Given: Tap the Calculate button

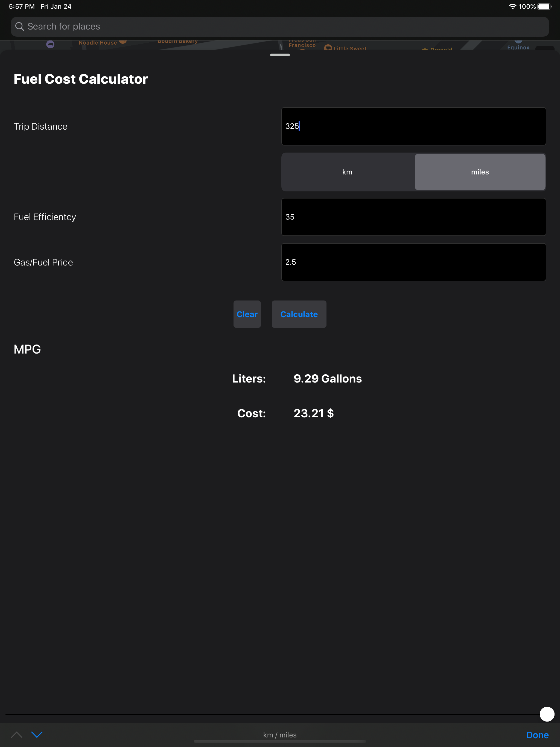Looking at the screenshot, I should [299, 314].
